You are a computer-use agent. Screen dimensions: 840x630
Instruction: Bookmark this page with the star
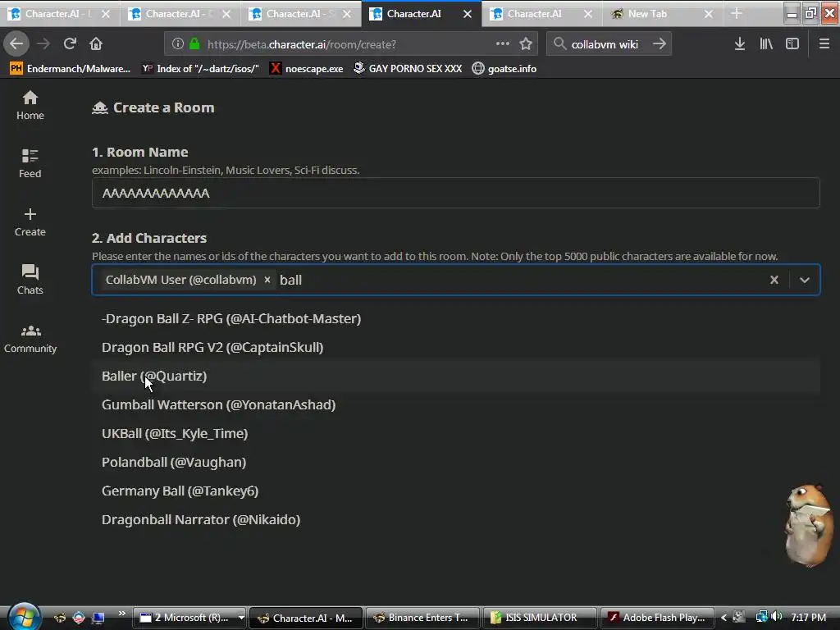[526, 44]
